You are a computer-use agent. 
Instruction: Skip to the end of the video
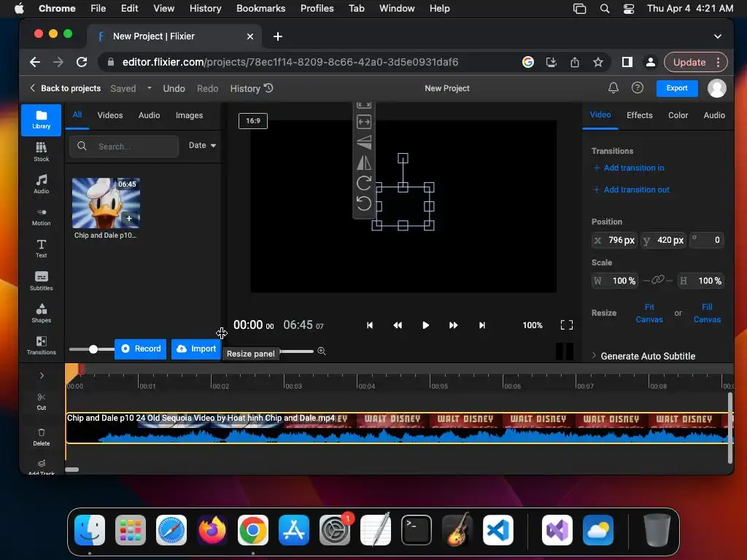coord(481,325)
